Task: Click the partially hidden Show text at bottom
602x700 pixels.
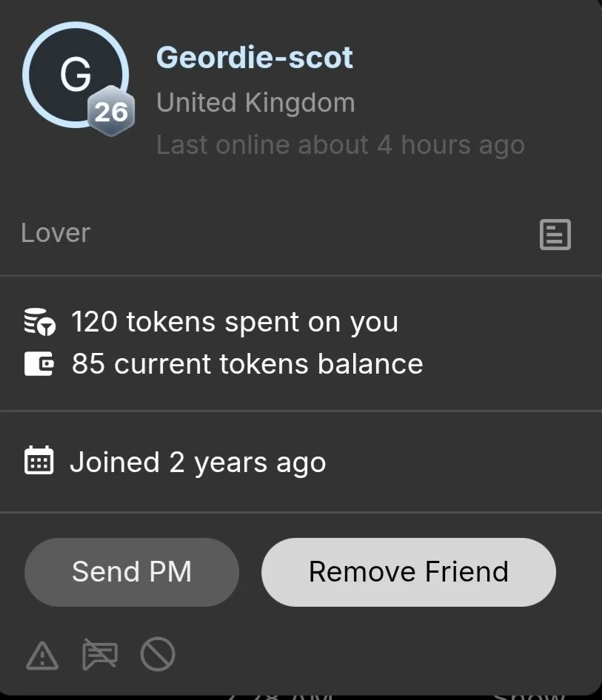Action: (x=529, y=696)
